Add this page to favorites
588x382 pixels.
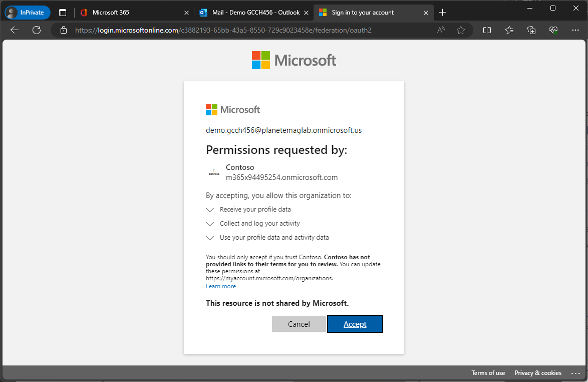[x=461, y=30]
